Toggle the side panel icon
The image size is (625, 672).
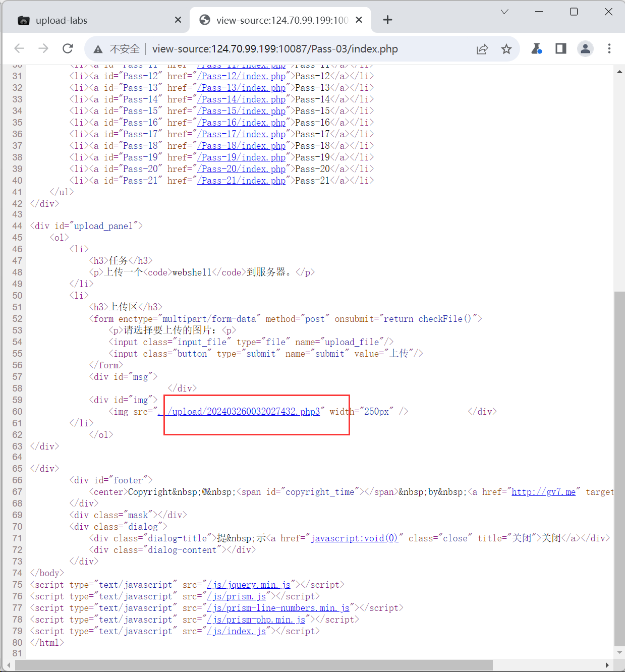point(560,48)
